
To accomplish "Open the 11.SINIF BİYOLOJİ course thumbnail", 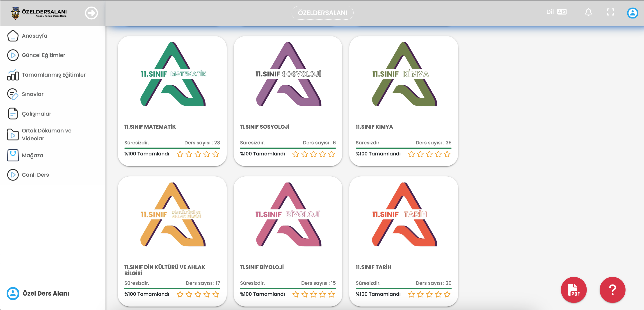I will pos(288,214).
